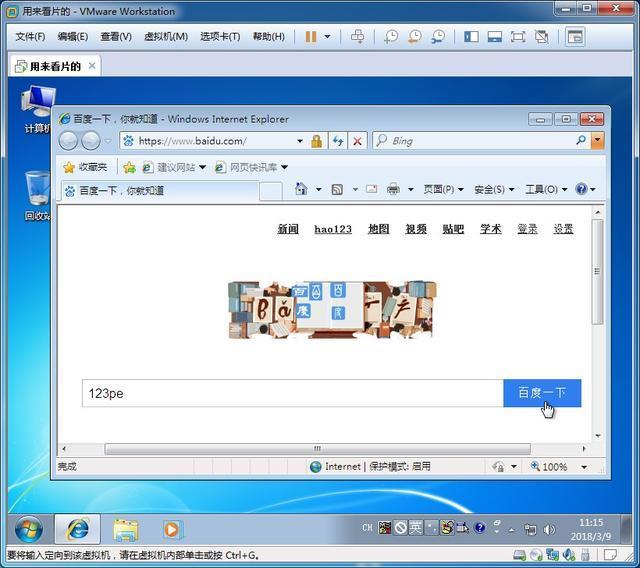The width and height of the screenshot is (640, 568).
Task: Toggle the VMware thumbnail bar
Action: pos(495,37)
